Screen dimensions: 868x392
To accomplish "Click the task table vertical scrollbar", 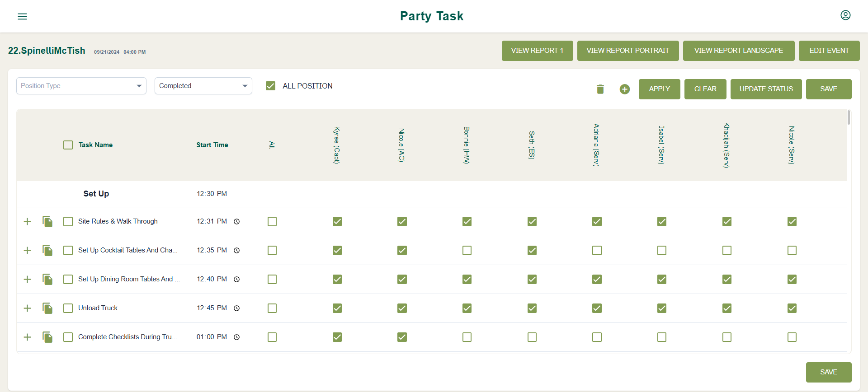I will point(849,117).
